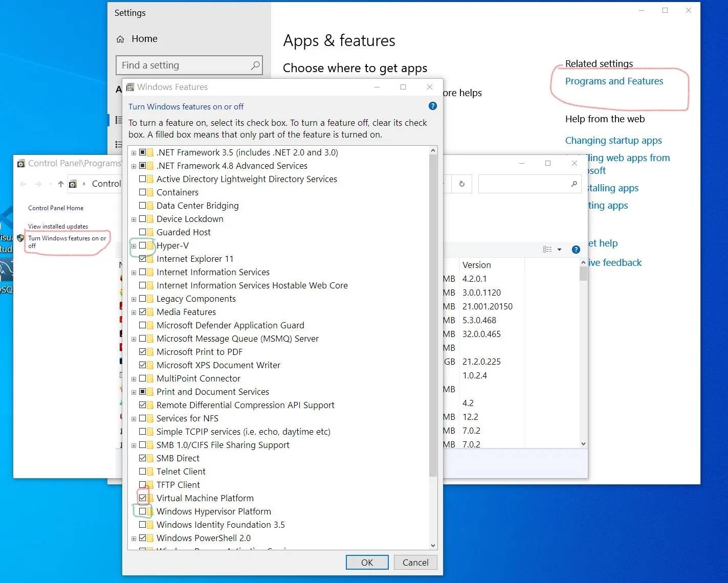The width and height of the screenshot is (728, 583).
Task: Expand Internet Information Services node
Action: point(134,273)
